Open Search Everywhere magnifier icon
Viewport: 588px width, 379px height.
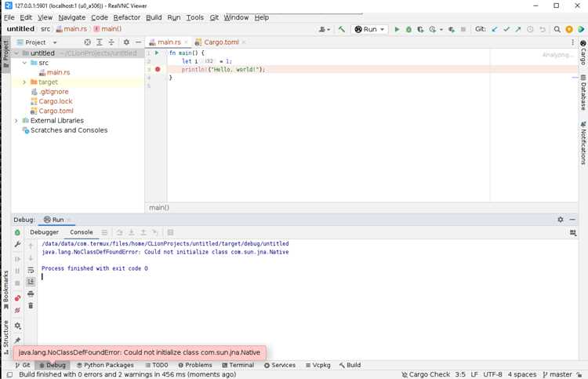pyautogui.click(x=557, y=29)
